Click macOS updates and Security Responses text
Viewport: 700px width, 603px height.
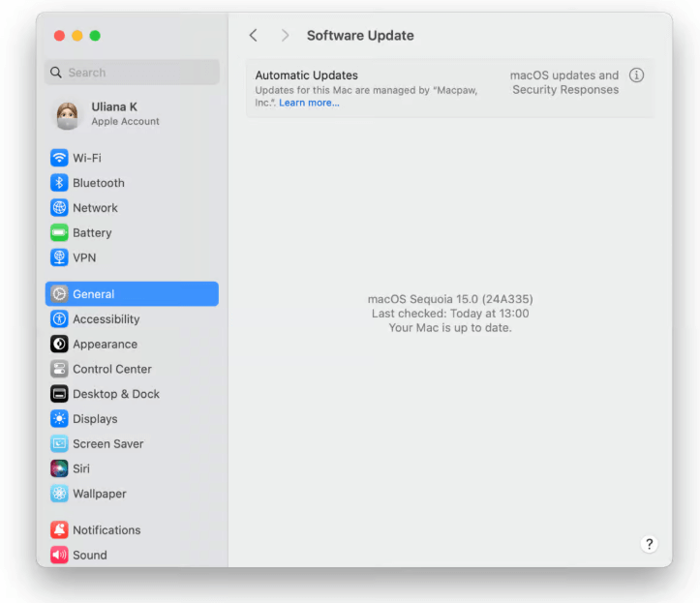(564, 82)
